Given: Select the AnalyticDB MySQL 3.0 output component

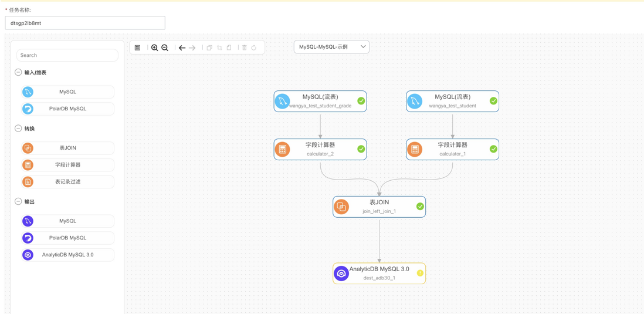Looking at the screenshot, I should click(x=68, y=255).
